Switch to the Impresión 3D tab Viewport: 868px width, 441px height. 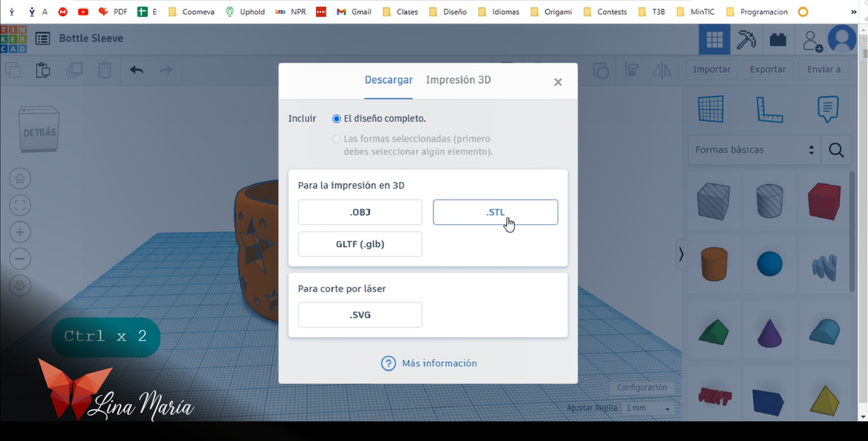[458, 80]
